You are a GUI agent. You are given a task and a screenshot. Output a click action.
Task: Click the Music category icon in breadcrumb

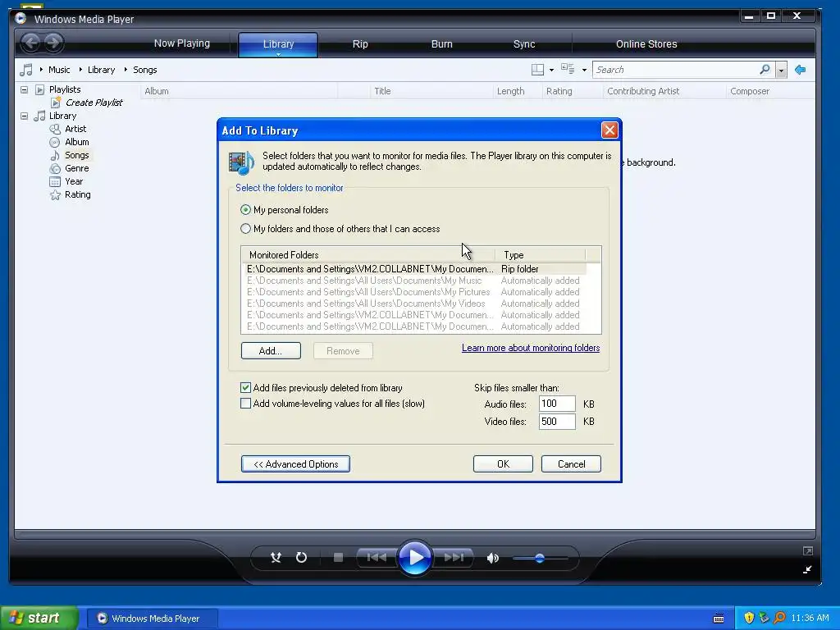(x=26, y=70)
